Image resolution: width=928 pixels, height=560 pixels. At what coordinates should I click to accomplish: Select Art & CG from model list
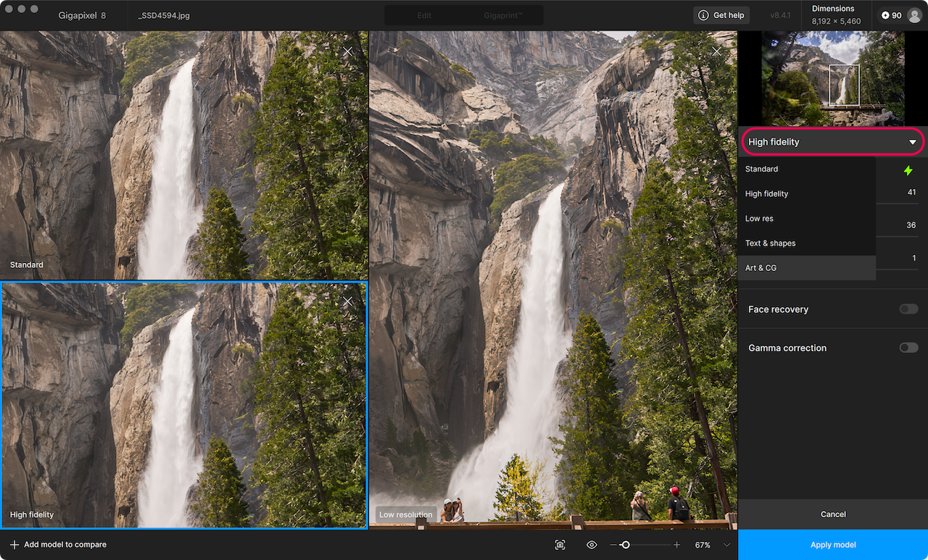[807, 268]
